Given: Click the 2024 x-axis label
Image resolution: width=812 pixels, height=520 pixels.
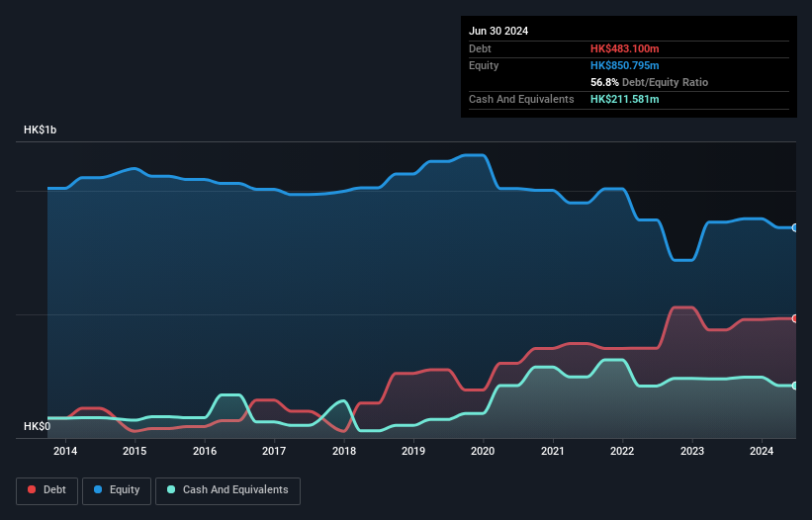Looking at the screenshot, I should [x=762, y=452].
